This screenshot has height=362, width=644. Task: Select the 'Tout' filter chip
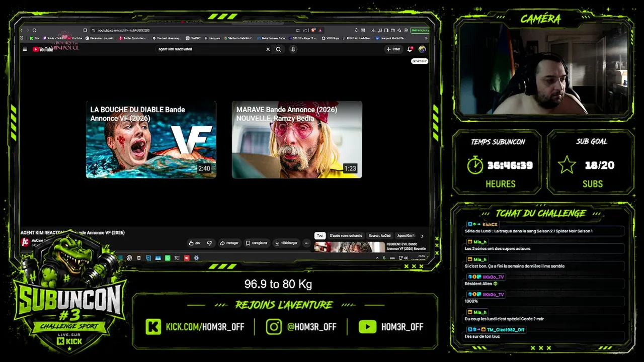(320, 235)
